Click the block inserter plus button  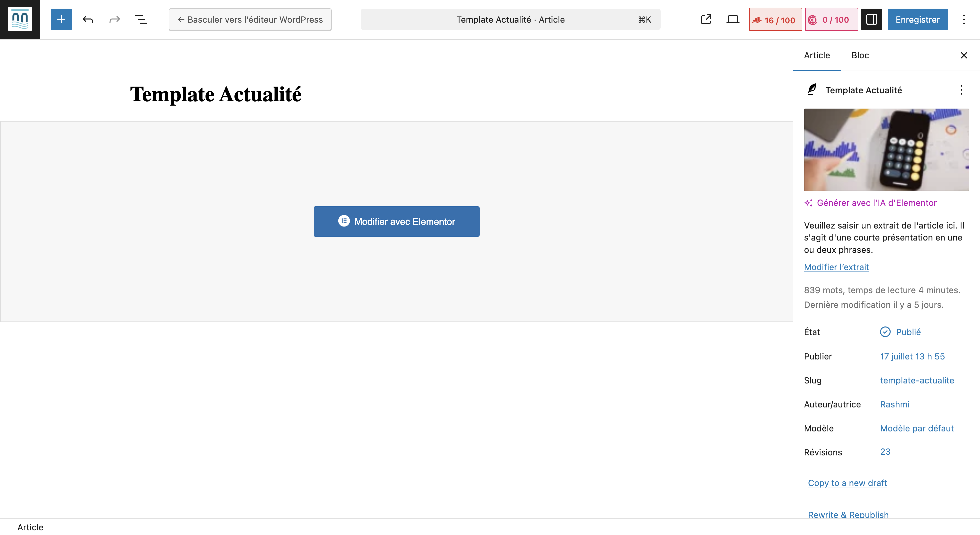[x=61, y=19]
